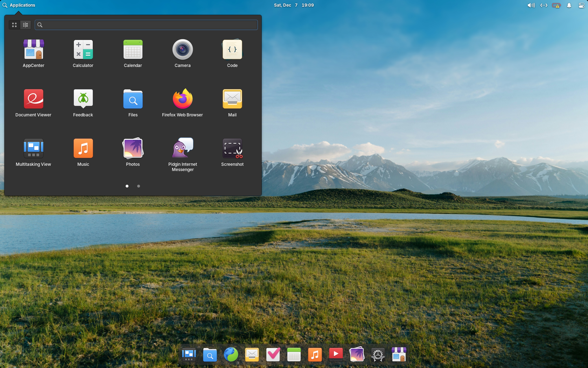Open Mail from the dock
Image resolution: width=588 pixels, height=368 pixels.
(x=252, y=355)
